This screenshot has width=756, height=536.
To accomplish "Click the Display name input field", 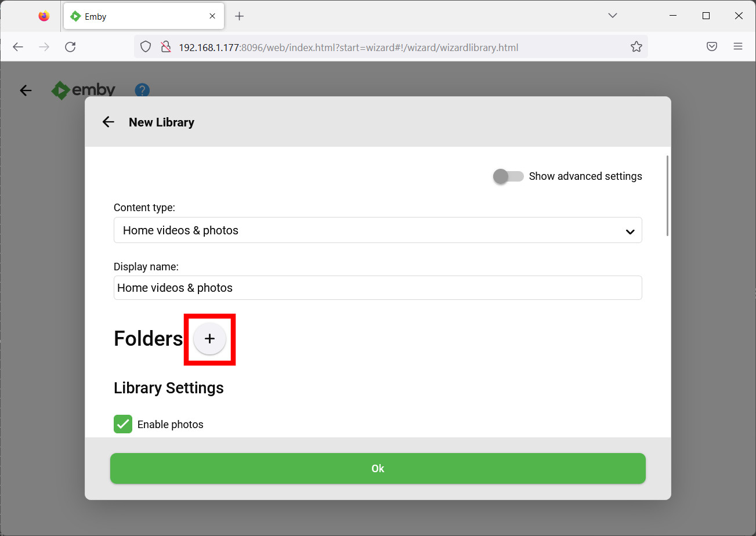I will click(x=378, y=288).
